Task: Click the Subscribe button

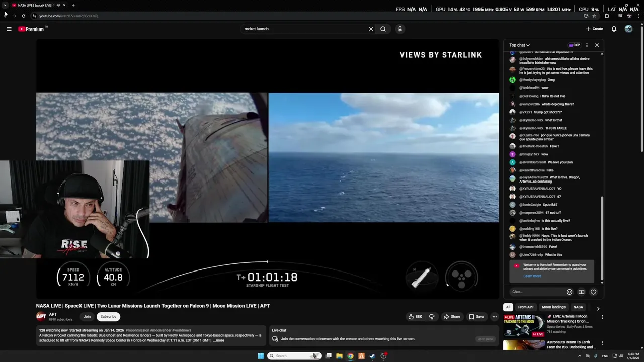Action: click(108, 316)
